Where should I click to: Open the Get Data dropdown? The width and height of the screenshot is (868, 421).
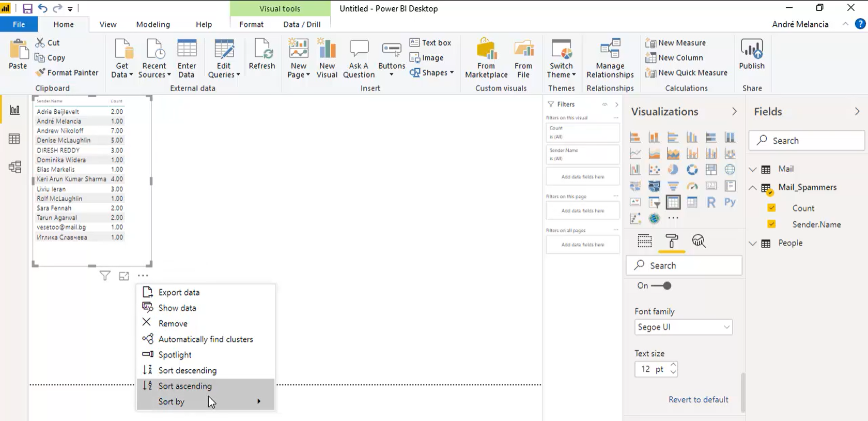coord(122,58)
